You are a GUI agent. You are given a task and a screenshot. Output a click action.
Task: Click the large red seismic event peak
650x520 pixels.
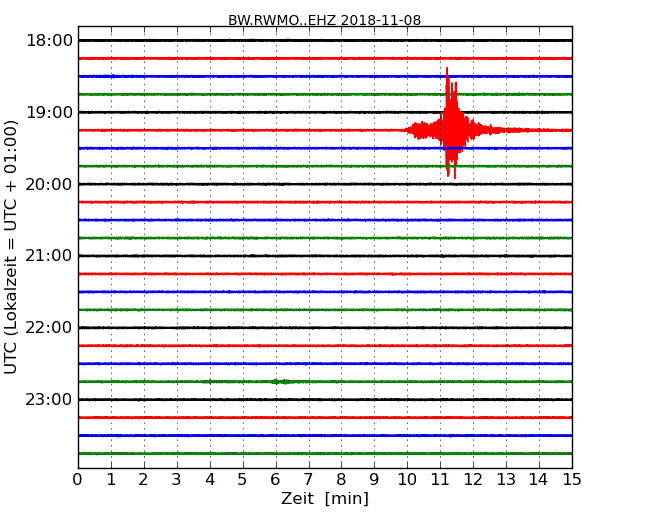(x=452, y=124)
